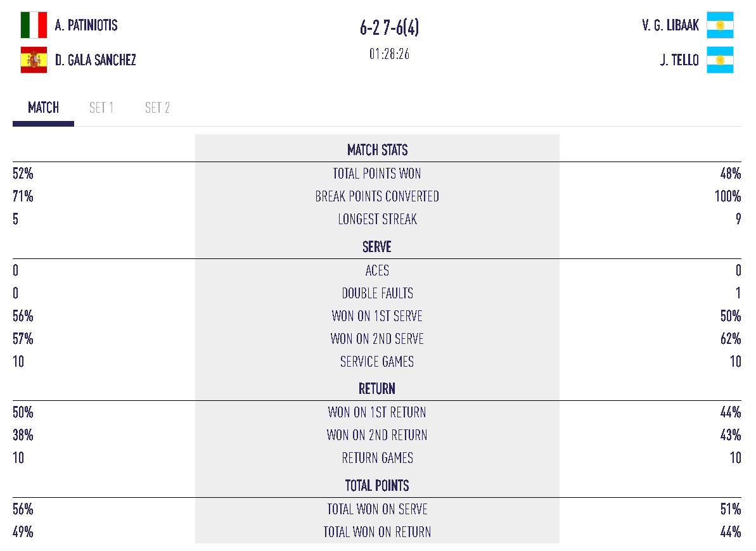
Task: Click the TOTAL POINTS section header
Action: (377, 486)
